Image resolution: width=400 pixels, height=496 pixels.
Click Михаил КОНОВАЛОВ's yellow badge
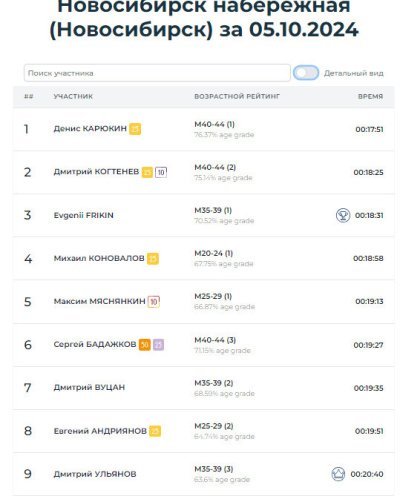point(153,258)
